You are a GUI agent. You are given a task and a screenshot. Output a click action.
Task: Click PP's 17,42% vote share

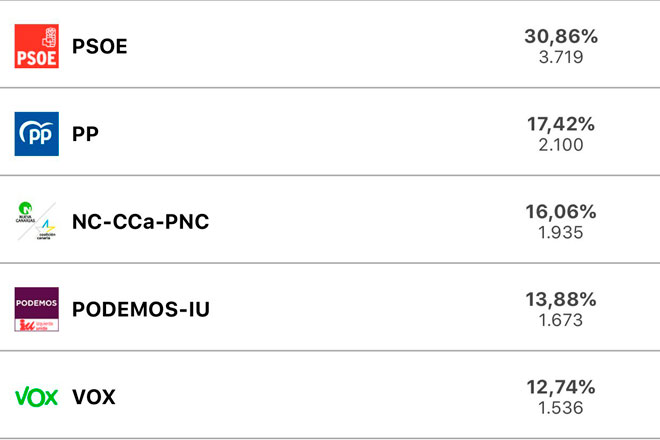(561, 125)
